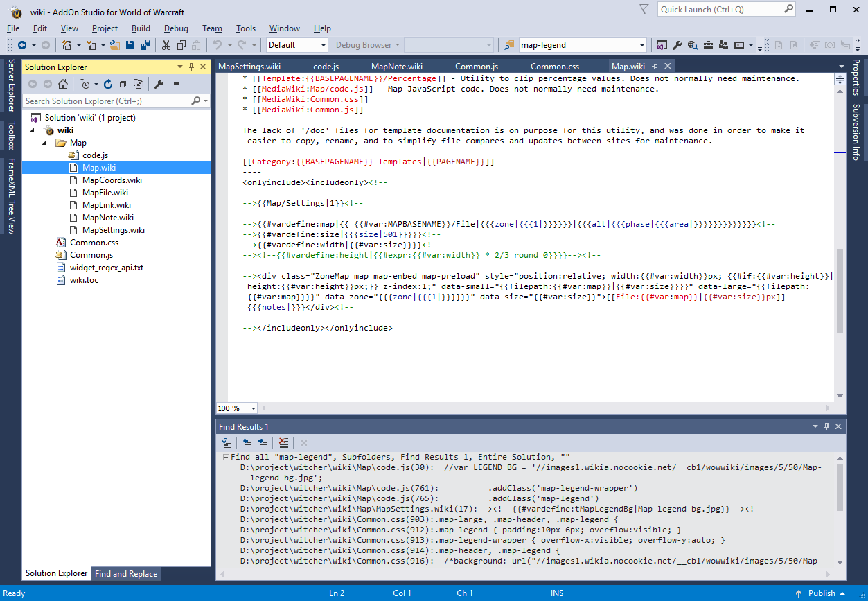The width and height of the screenshot is (868, 601).
Task: Open the Project menu
Action: [x=105, y=28]
